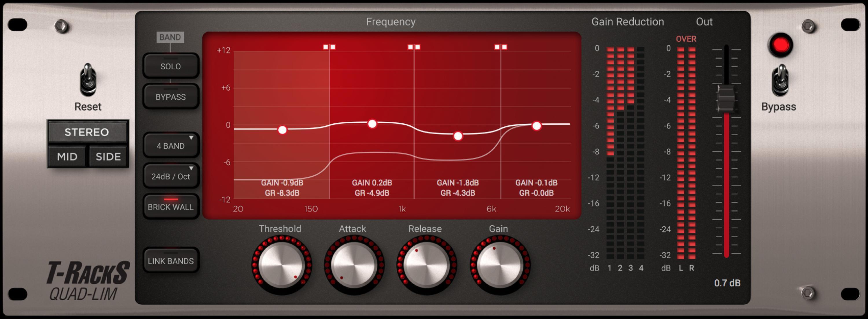
Task: Click the BYPASS band icon
Action: (171, 97)
